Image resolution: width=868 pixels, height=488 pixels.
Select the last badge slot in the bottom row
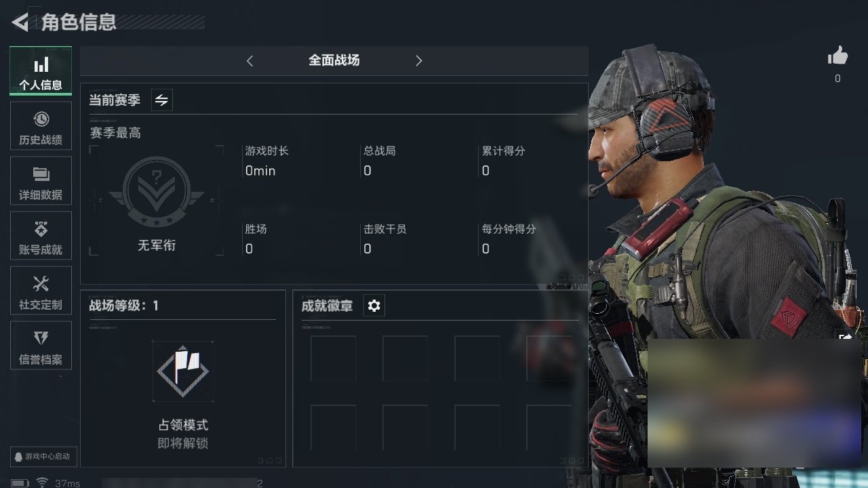[x=549, y=427]
